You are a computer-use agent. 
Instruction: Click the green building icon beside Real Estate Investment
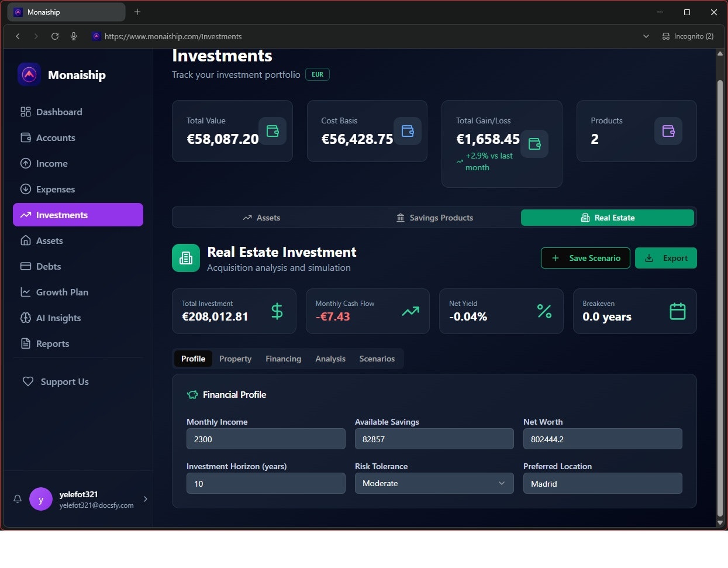pos(186,258)
